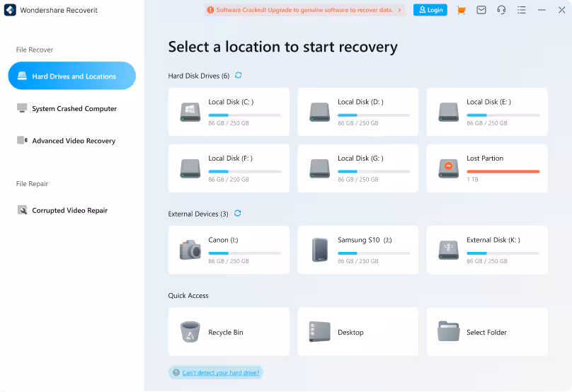This screenshot has width=572, height=392.
Task: Choose the Samsung S10 (J:) label
Action: pos(365,240)
